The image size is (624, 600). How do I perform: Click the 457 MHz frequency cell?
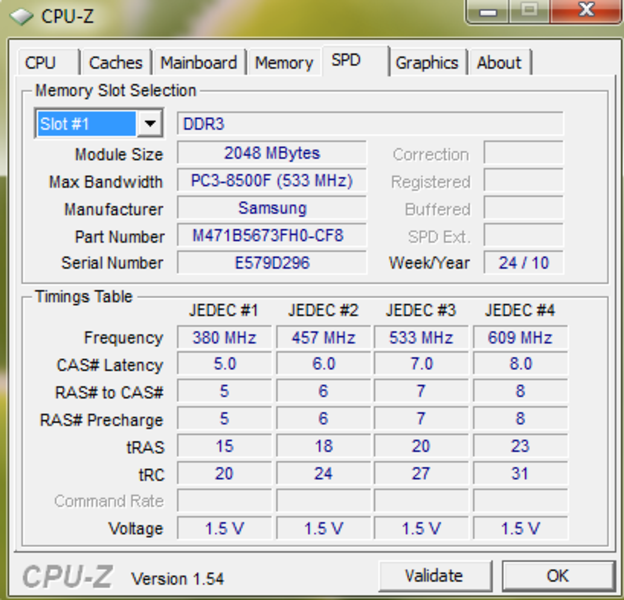click(323, 338)
